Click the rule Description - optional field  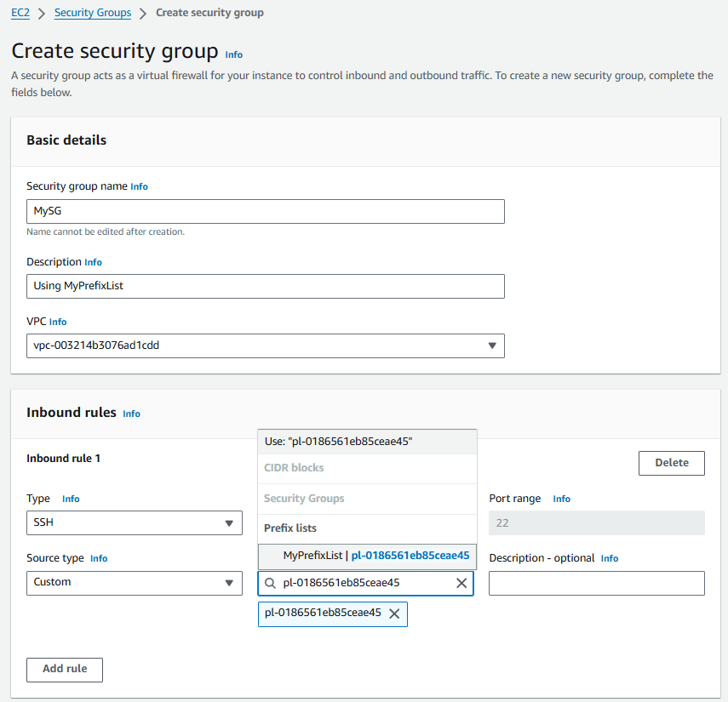coord(596,583)
